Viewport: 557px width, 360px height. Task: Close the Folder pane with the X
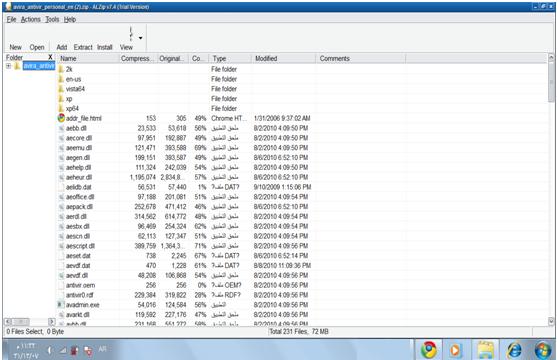point(50,57)
